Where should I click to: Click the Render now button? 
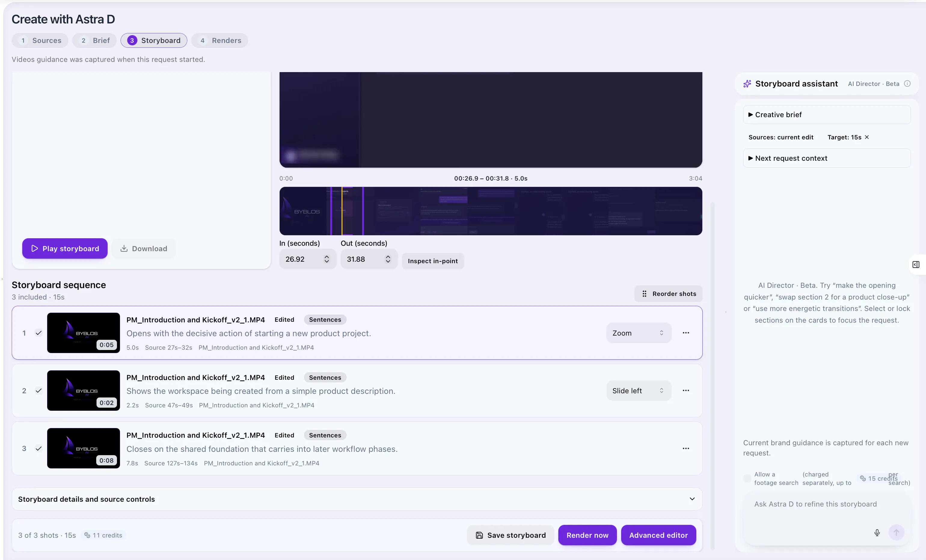(587, 535)
